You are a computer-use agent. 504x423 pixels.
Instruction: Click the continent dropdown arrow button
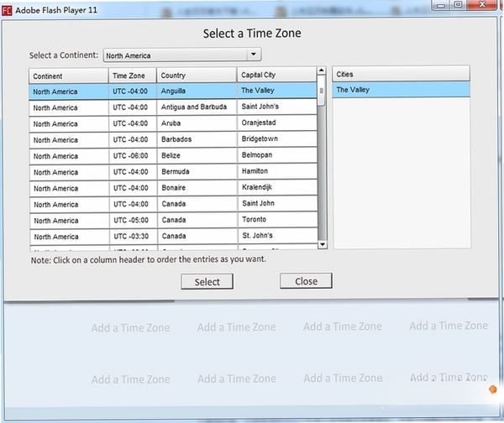coord(254,55)
